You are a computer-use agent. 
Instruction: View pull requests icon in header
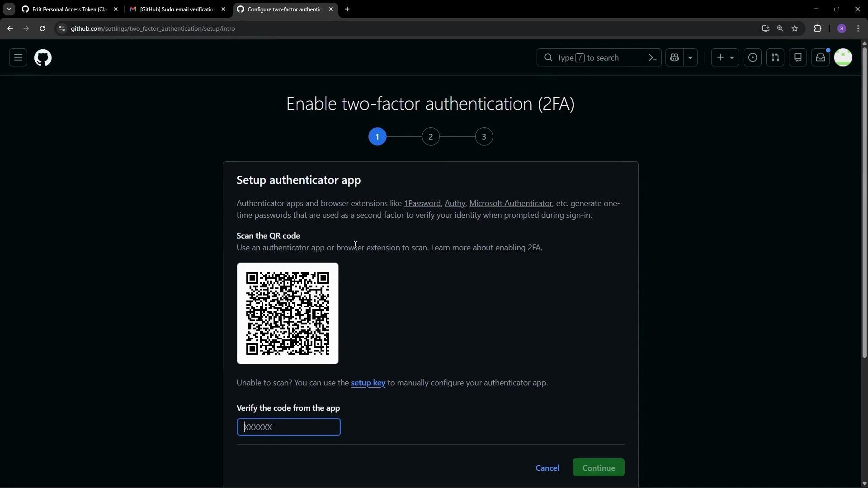[x=775, y=57]
